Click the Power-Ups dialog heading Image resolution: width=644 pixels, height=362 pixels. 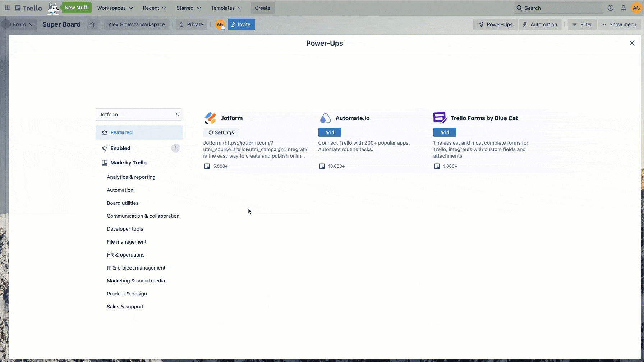coord(325,43)
